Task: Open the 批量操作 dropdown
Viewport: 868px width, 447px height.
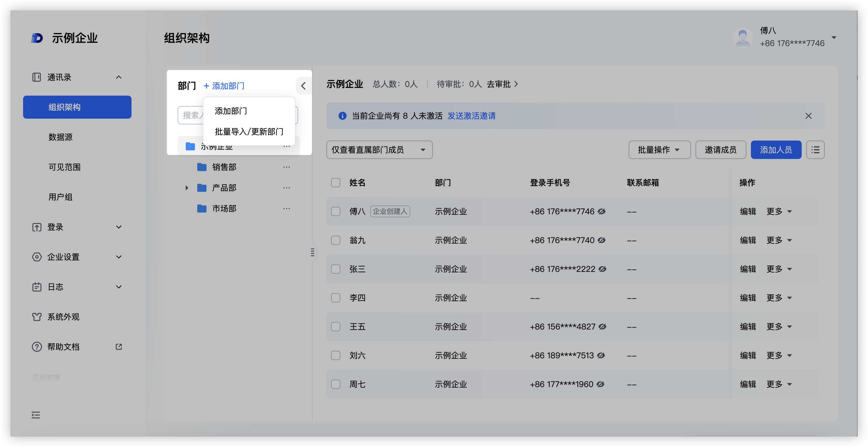Action: click(659, 150)
